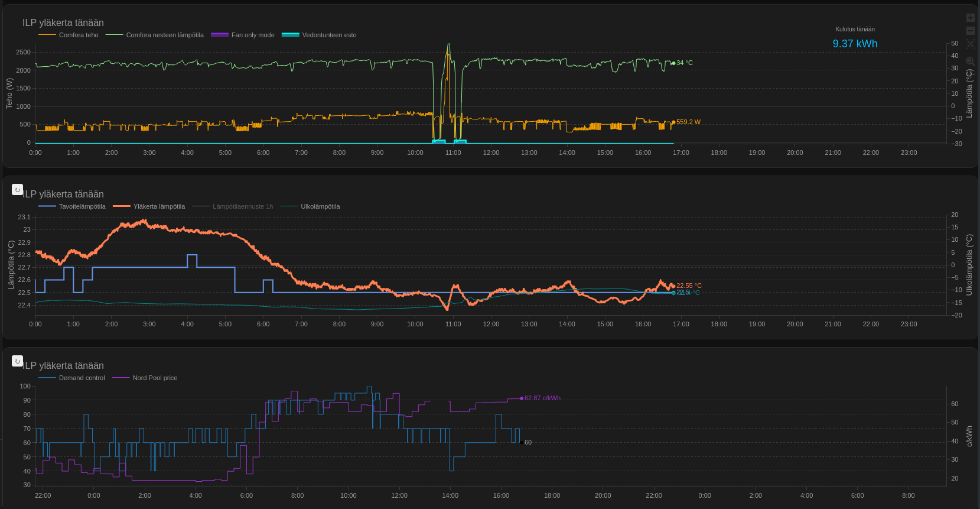
Task: Reset chart zoom with the fit-to-frame icon
Action: click(x=970, y=44)
